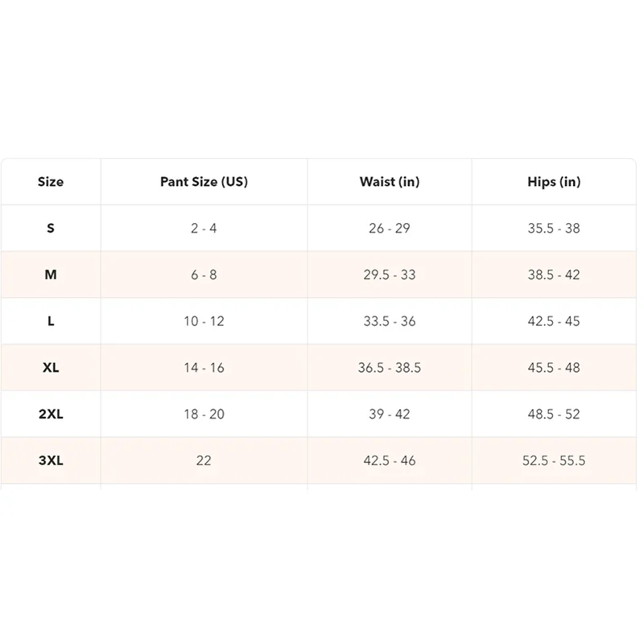Click waist 26 - 29 cell
Screen dimensions: 644x644
point(390,229)
